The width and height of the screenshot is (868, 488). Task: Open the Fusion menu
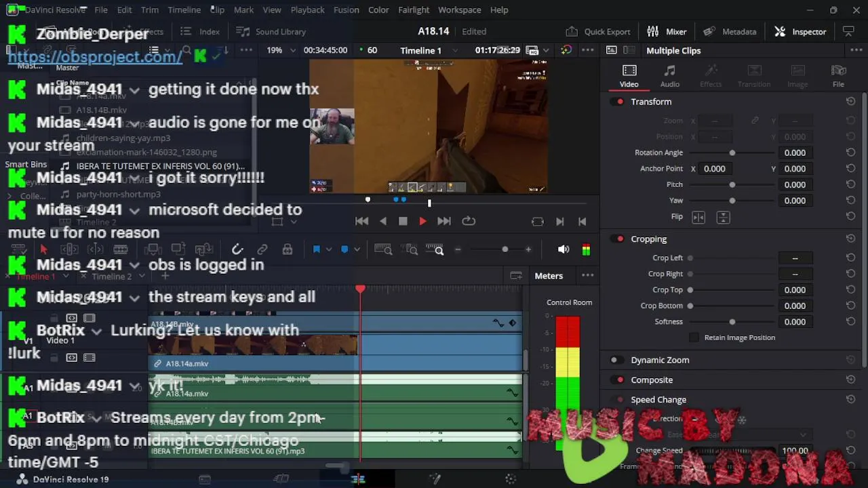346,9
